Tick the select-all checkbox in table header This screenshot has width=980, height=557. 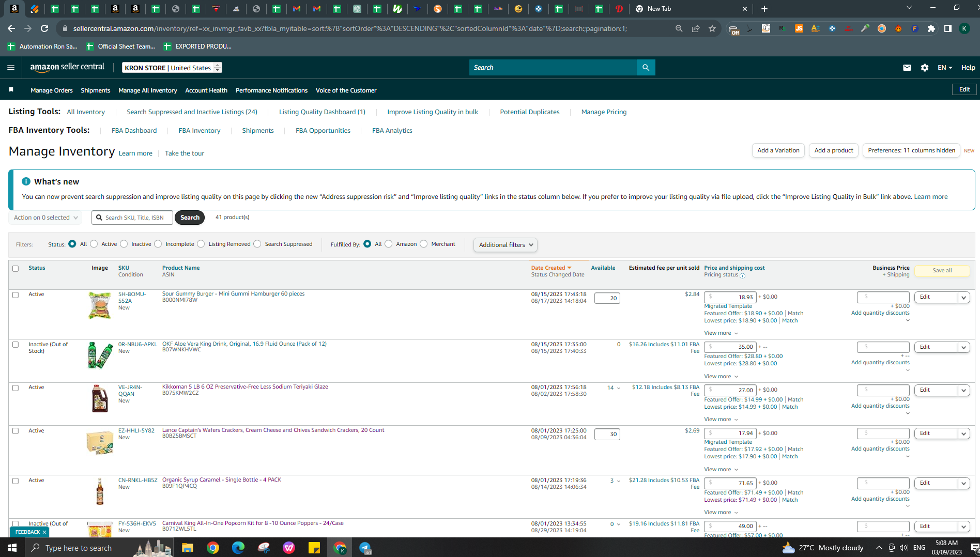point(16,269)
